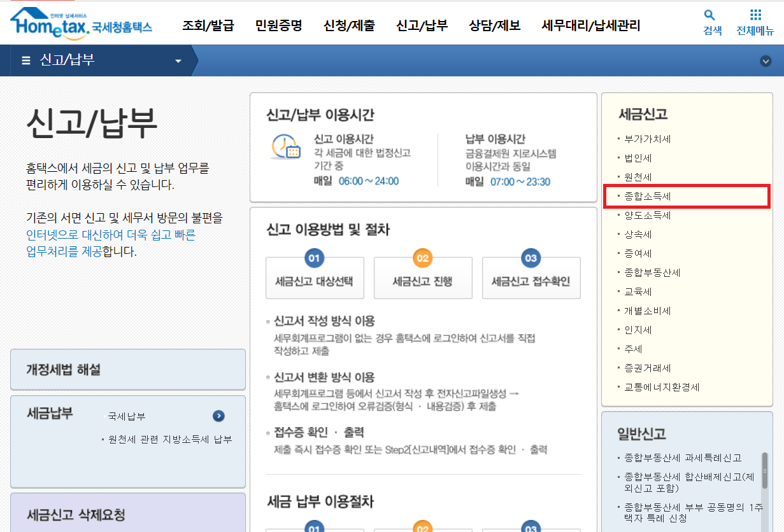Screen dimensions: 784x532
Task: Open 종합부동산세 합산배제신고 link
Action: [689, 482]
